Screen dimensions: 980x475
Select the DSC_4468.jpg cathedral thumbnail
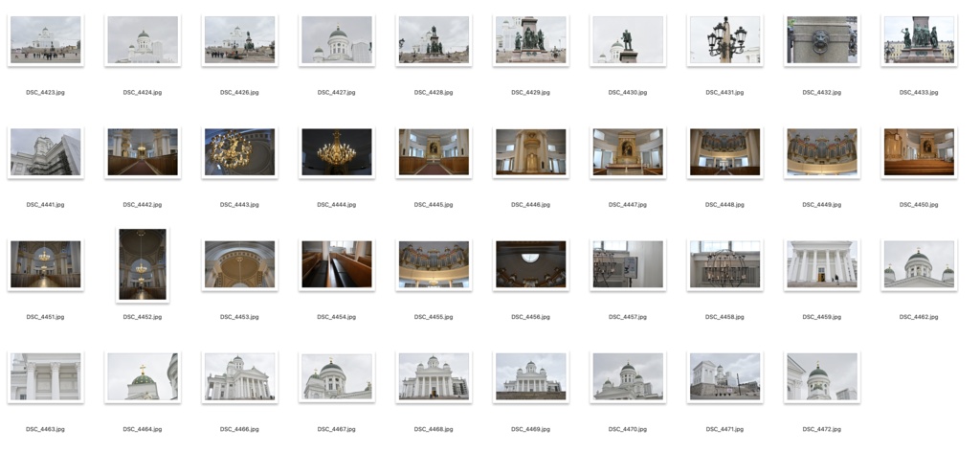(x=434, y=377)
